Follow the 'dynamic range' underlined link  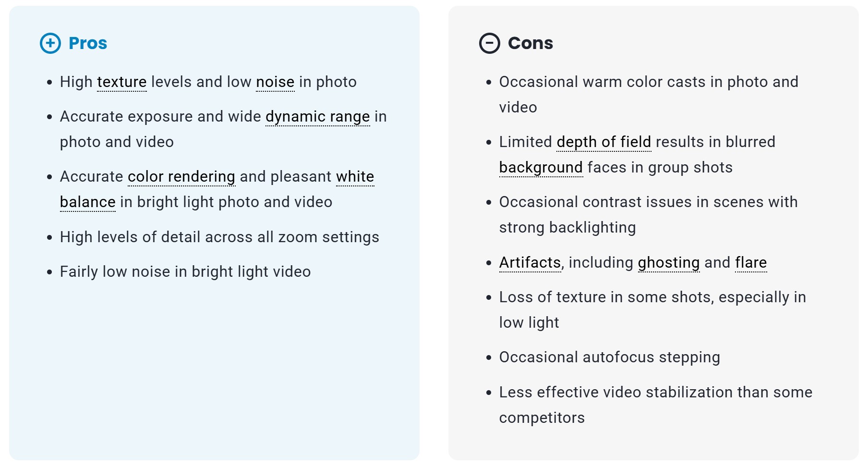tap(317, 117)
